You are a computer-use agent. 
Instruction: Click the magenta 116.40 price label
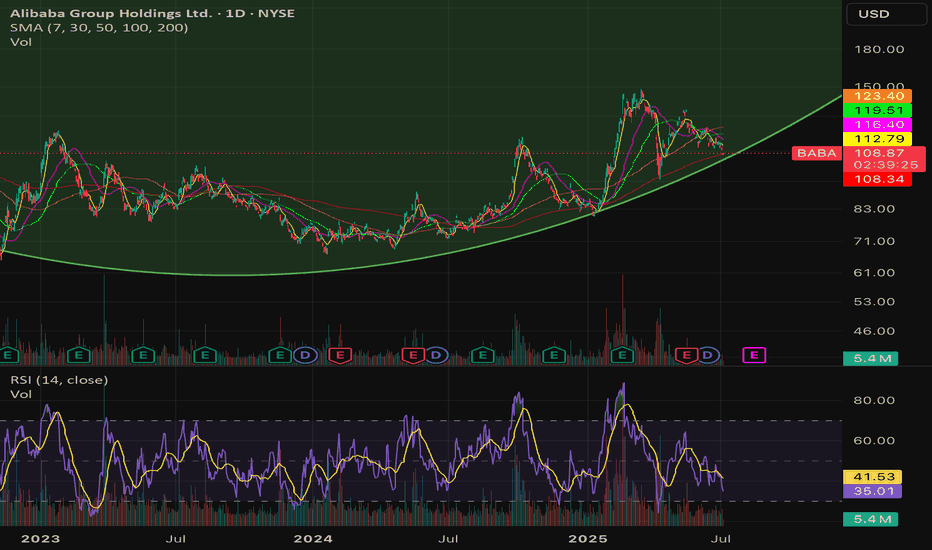[x=877, y=124]
